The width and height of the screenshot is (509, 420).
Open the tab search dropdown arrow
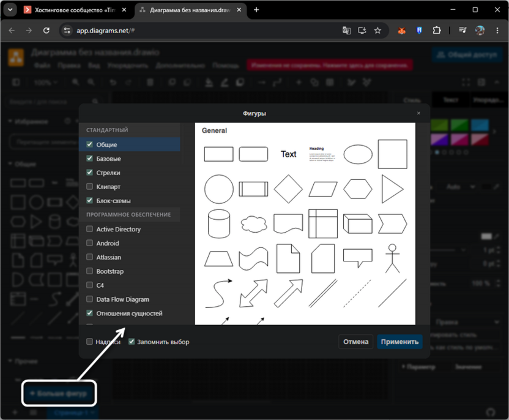coord(10,10)
